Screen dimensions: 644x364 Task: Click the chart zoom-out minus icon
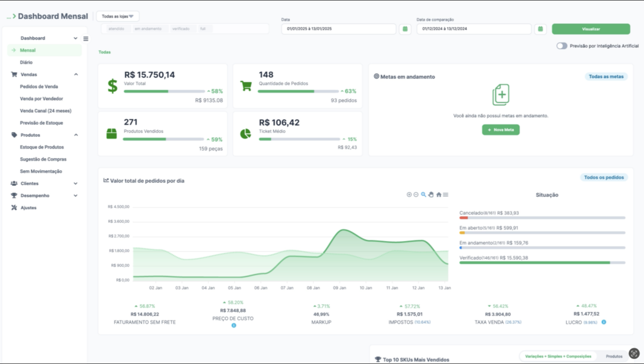tap(416, 195)
